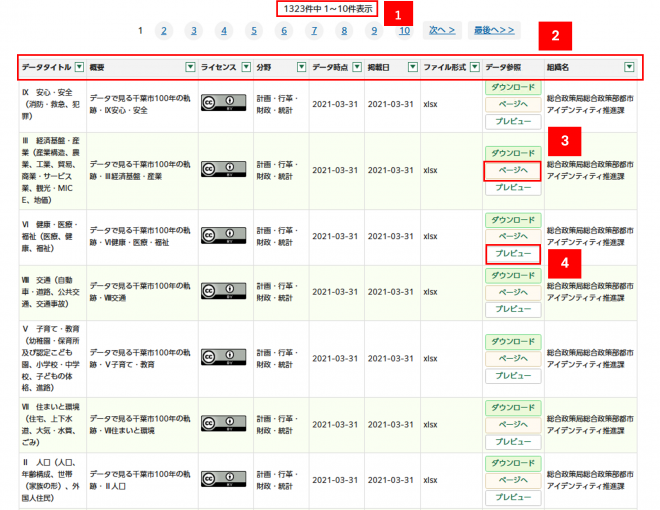Image resolution: width=660 pixels, height=510 pixels.
Task: Click the CC license icon in 子育て・教育 row
Action: pyautogui.click(x=223, y=357)
